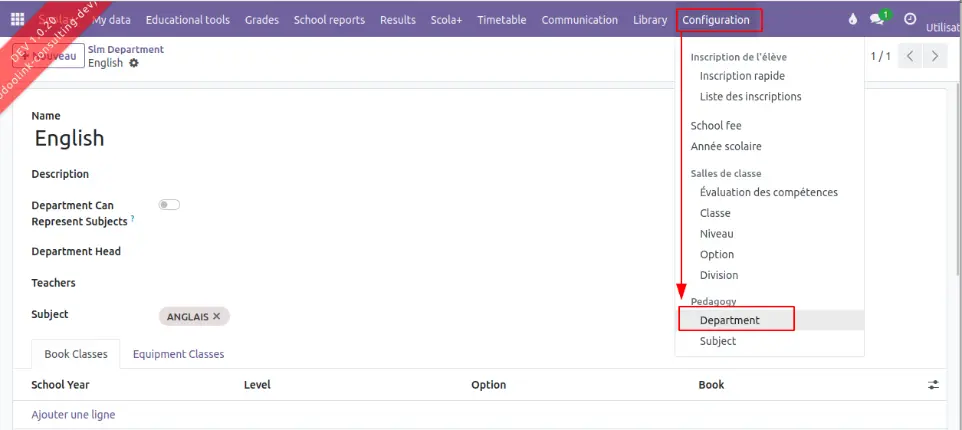The height and width of the screenshot is (430, 962).
Task: Click the water drop icon in navbar
Action: pos(852,20)
